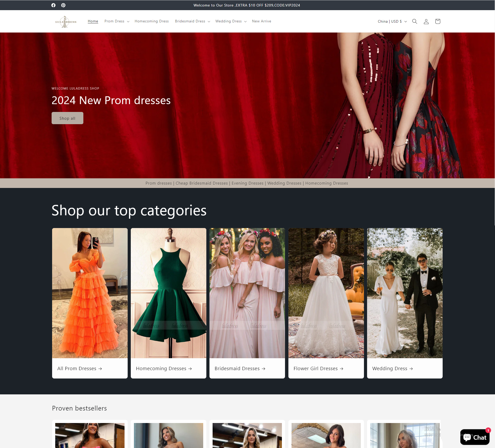Click the wedding couple category image
Screen dimensions: 495x448
click(405, 293)
